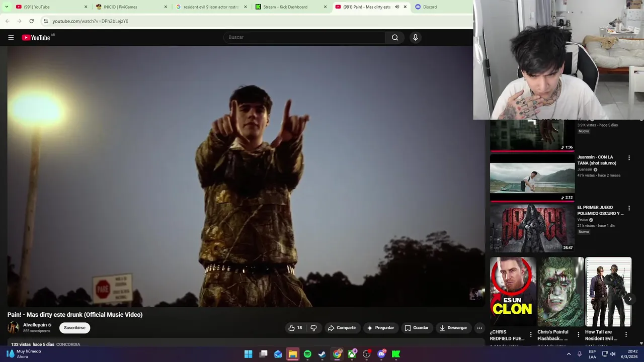The height and width of the screenshot is (362, 644).
Task: Open Discord from the taskbar
Action: 381,354
